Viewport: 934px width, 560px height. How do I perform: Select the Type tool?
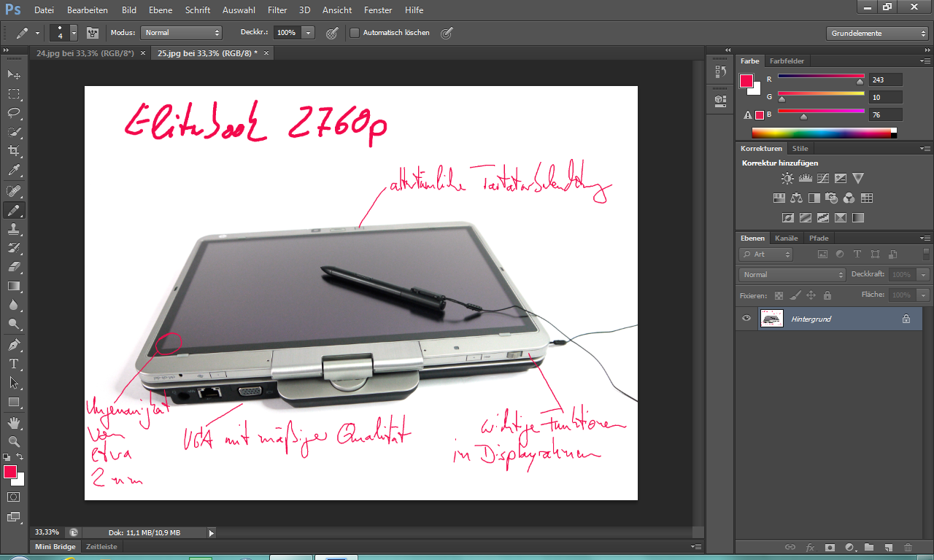(x=14, y=363)
